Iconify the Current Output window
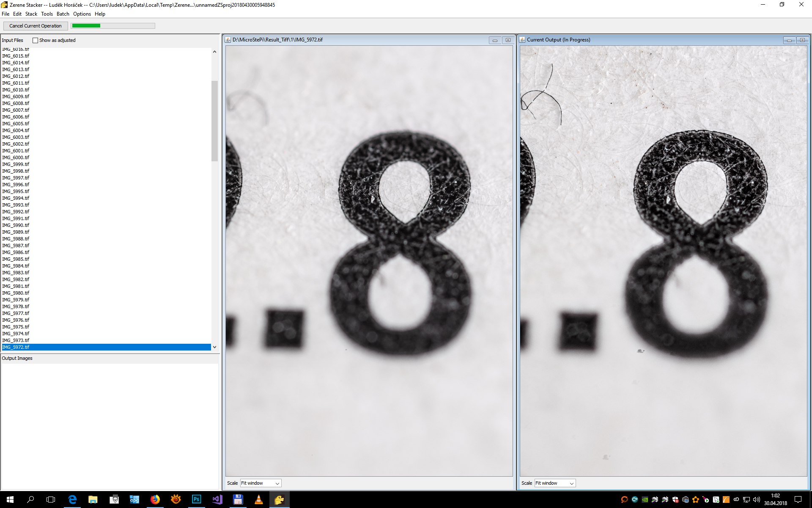This screenshot has width=812, height=508. (x=789, y=40)
